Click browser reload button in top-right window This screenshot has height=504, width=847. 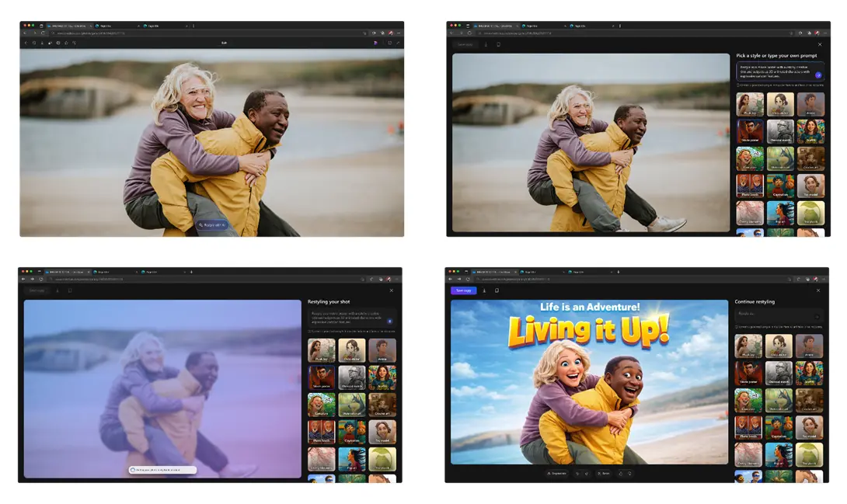[469, 33]
